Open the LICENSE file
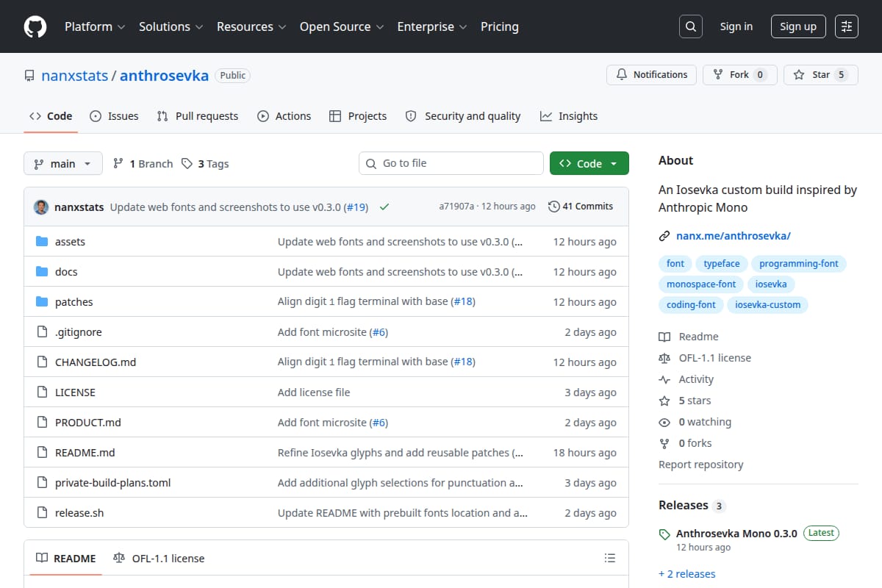The height and width of the screenshot is (588, 882). [75, 392]
